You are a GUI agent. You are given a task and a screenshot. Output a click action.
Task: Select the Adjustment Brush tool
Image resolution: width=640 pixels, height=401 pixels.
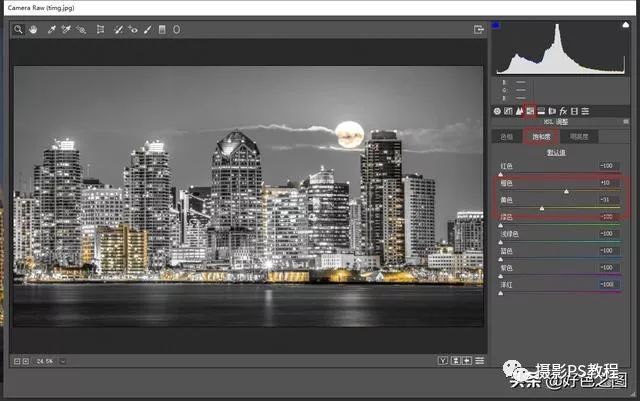[148, 30]
